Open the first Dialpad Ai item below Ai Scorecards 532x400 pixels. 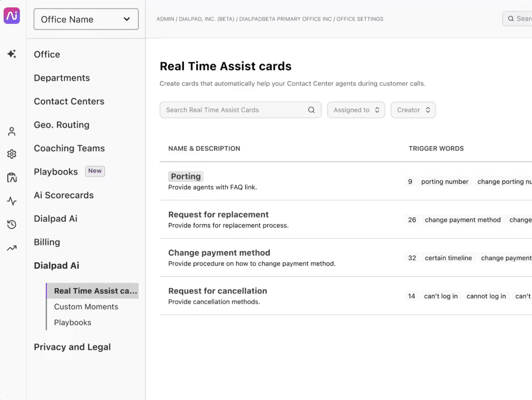coord(56,219)
